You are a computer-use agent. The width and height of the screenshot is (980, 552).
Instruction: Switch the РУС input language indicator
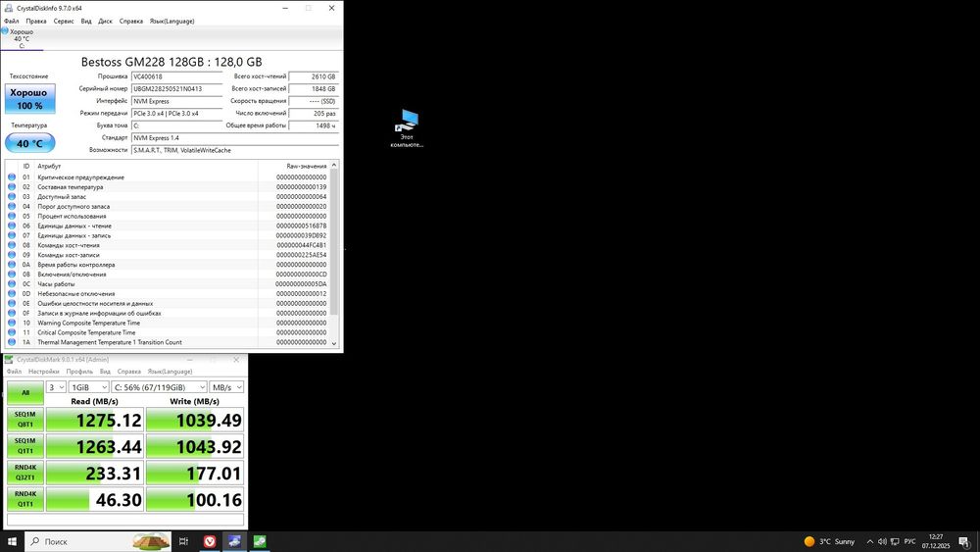(910, 541)
